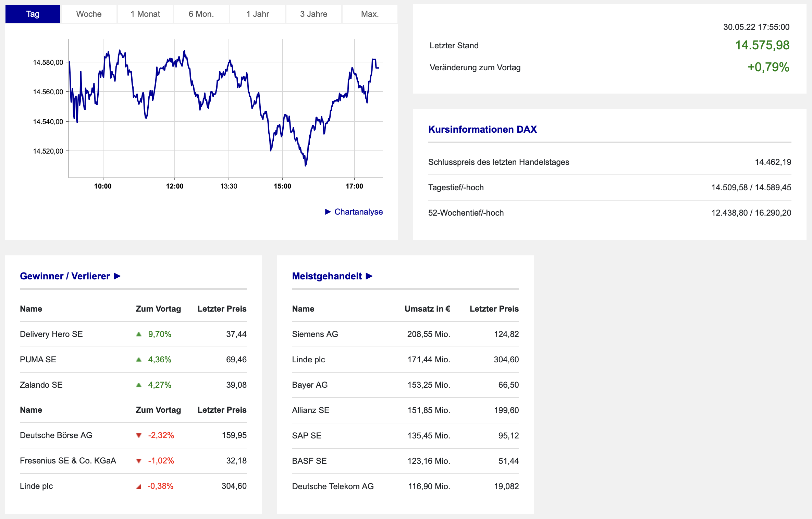Image resolution: width=812 pixels, height=519 pixels.
Task: Click arrow icon before Chartanalyse
Action: [x=328, y=212]
